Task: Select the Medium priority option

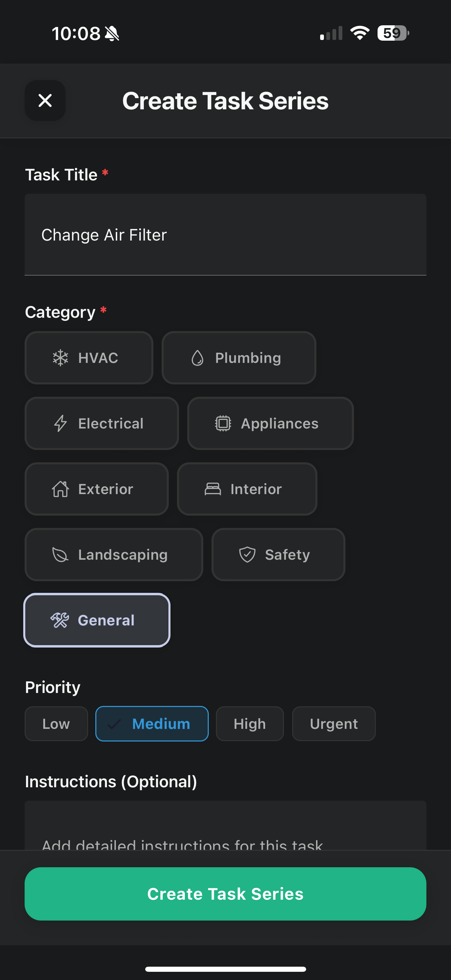Action: [152, 724]
